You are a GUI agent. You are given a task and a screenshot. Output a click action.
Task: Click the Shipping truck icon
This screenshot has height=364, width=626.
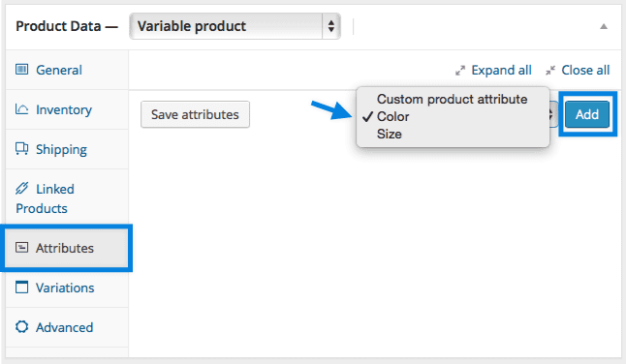click(x=21, y=149)
